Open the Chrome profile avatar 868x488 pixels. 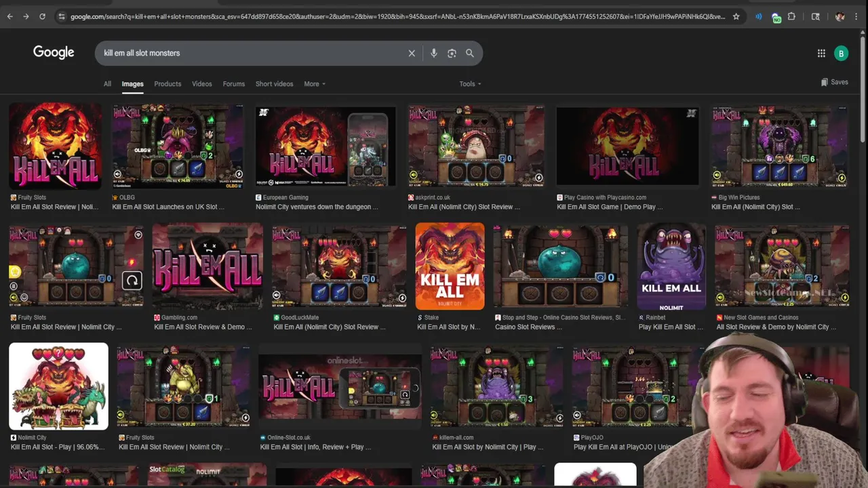pos(840,16)
